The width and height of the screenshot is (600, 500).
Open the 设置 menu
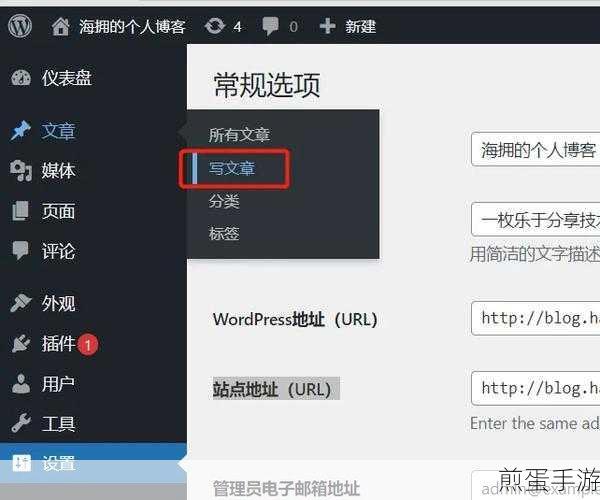point(58,464)
